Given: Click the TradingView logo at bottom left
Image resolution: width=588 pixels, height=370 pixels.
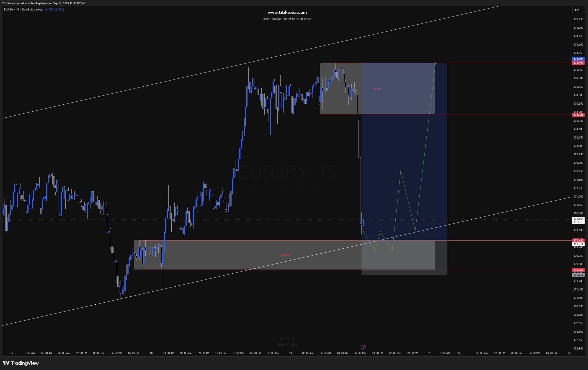Looking at the screenshot, I should 21,363.
